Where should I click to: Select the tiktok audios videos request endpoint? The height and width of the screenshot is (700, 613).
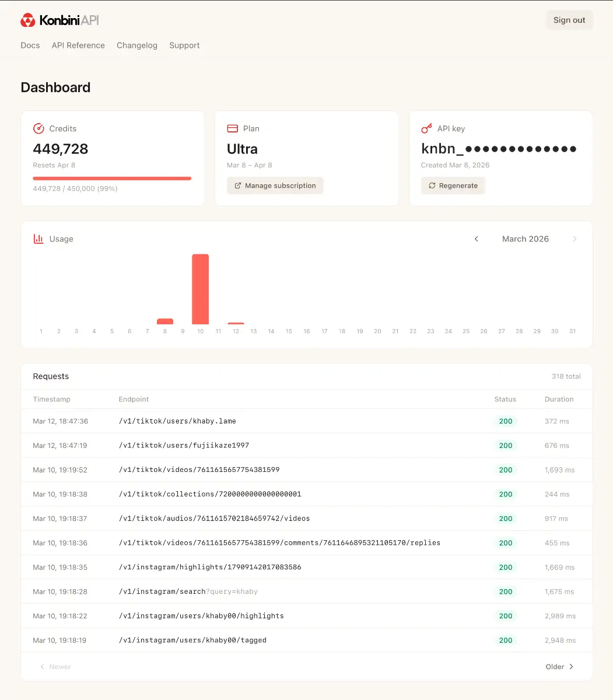tap(214, 519)
